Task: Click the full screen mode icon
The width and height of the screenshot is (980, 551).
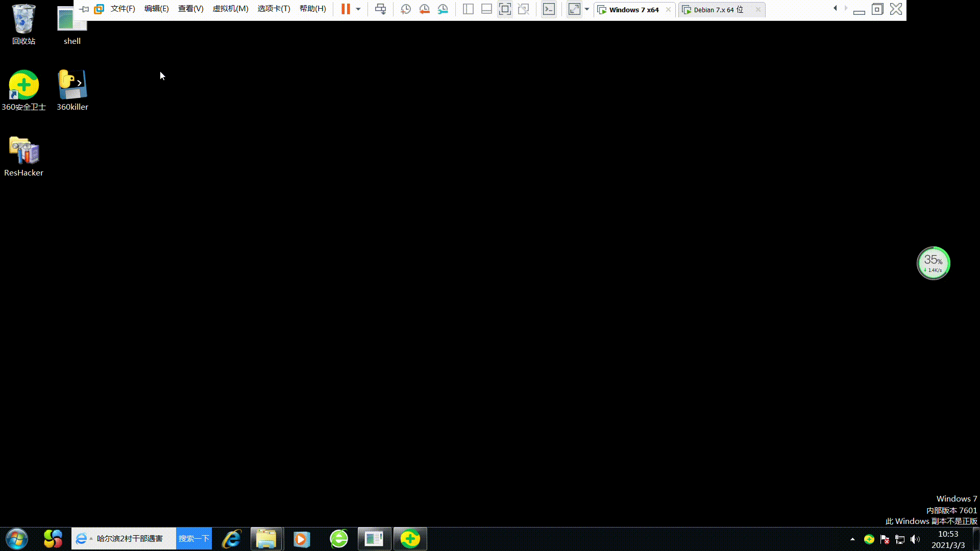Action: click(505, 9)
